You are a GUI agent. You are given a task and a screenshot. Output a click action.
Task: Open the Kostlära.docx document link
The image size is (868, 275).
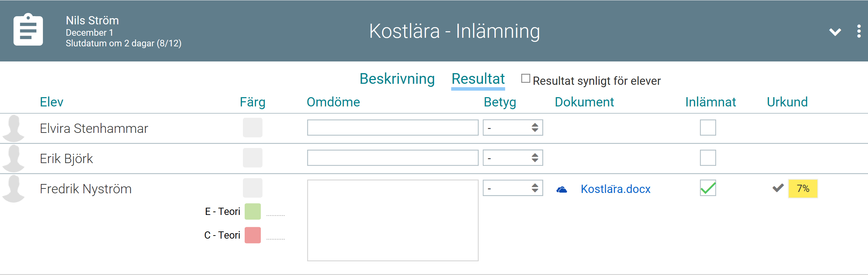pyautogui.click(x=615, y=189)
